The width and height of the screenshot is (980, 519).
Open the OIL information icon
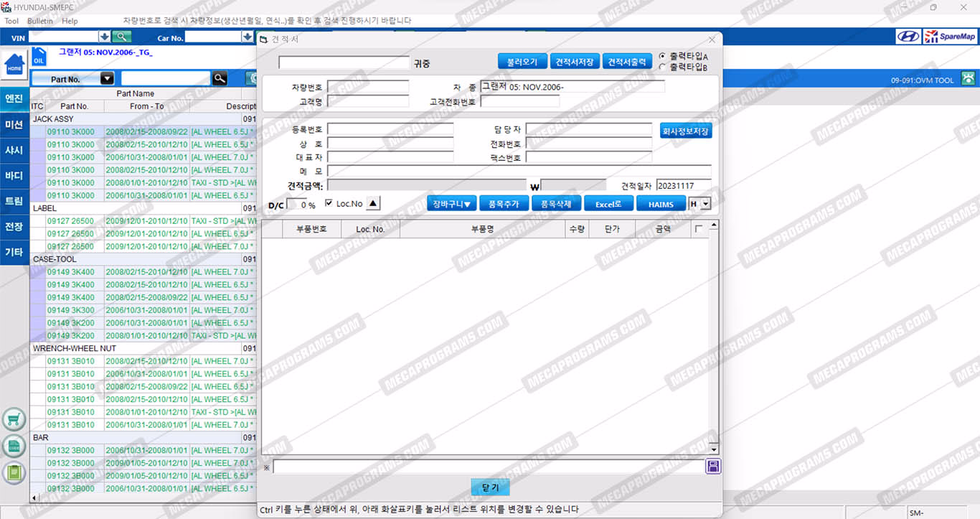click(39, 57)
